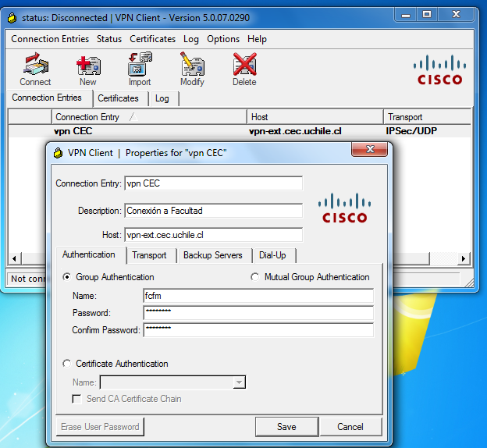Switch to the Log tab in main window
This screenshot has height=448, width=487.
pyautogui.click(x=165, y=99)
